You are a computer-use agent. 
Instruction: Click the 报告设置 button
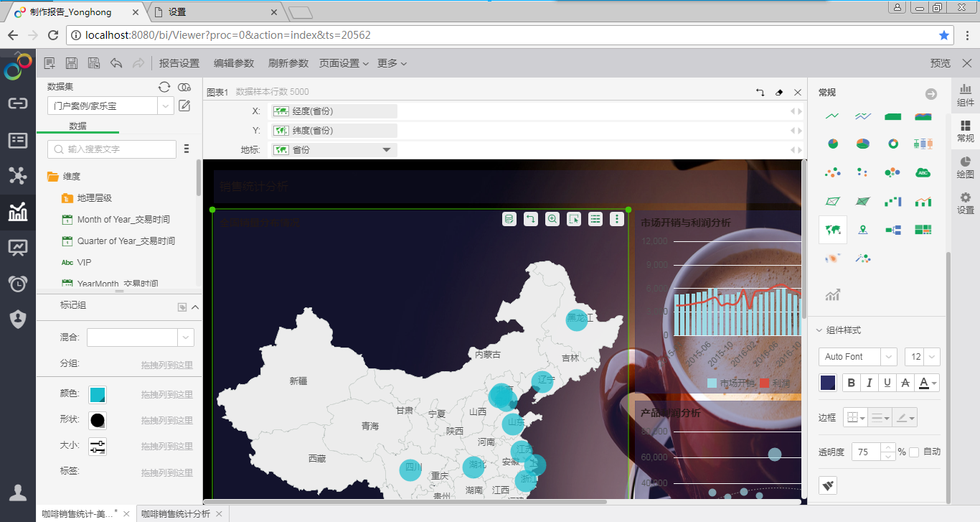click(179, 63)
